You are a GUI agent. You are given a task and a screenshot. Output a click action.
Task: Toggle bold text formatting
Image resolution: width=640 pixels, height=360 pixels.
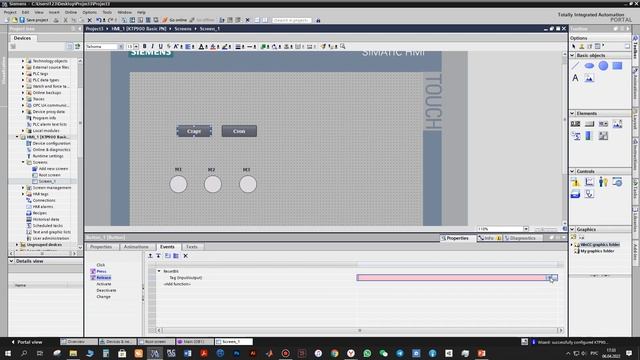coord(144,47)
